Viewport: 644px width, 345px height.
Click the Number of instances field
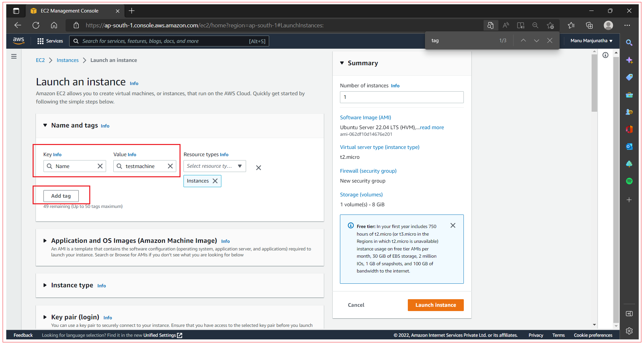[x=402, y=97]
